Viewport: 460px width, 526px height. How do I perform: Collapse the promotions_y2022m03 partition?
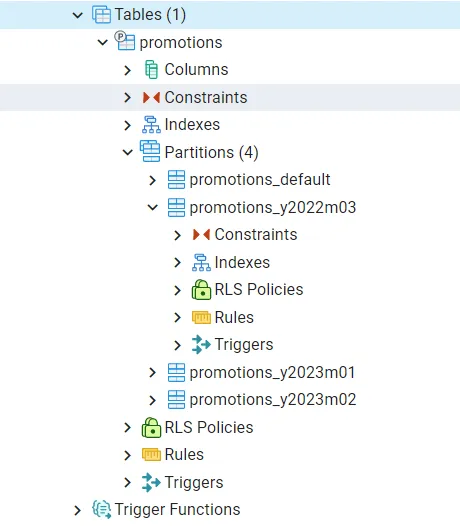point(153,207)
